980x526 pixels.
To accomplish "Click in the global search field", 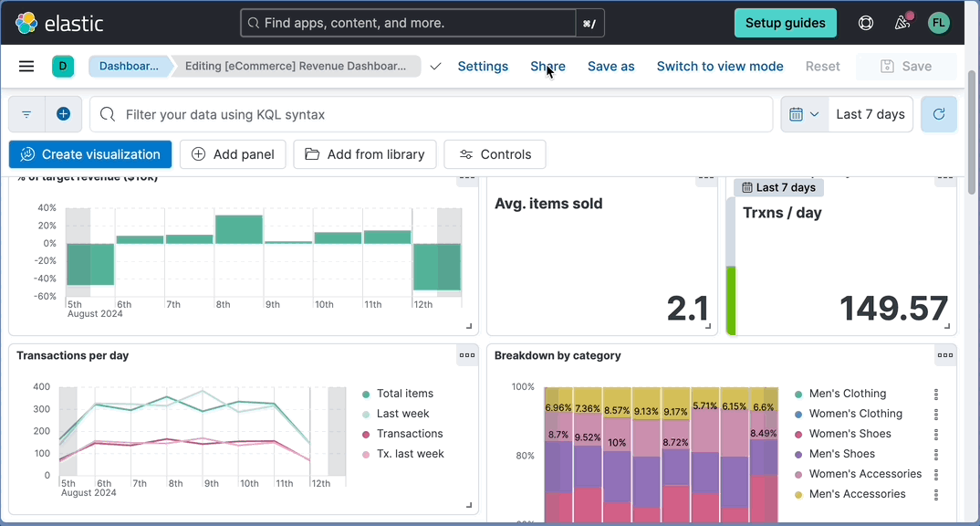I will (x=408, y=23).
